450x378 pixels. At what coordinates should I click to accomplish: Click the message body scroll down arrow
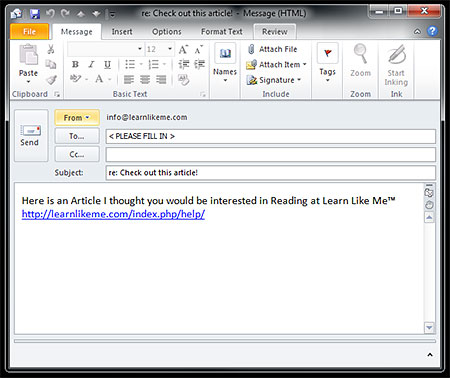click(x=429, y=328)
